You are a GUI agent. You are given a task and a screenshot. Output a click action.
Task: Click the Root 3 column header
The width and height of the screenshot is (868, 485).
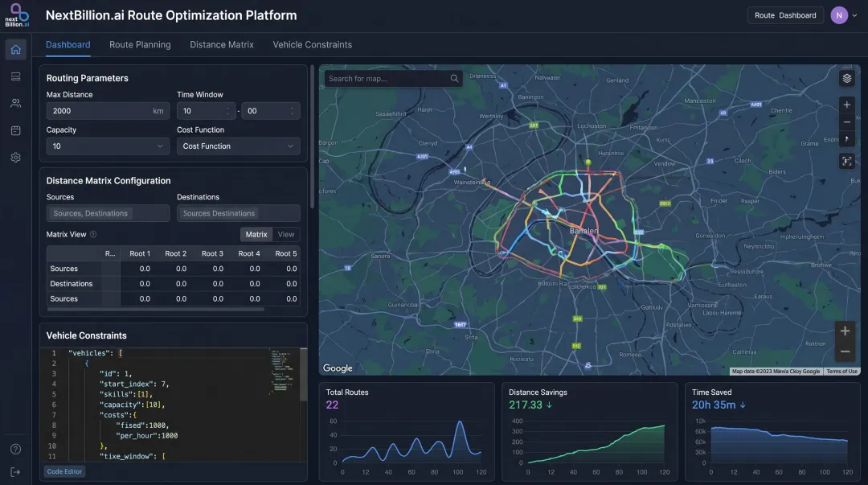[212, 253]
